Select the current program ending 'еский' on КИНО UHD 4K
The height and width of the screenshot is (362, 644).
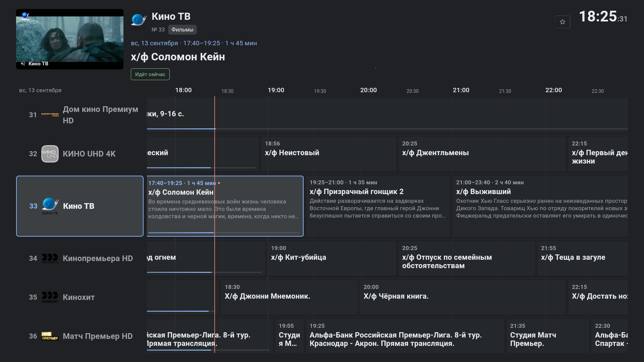pyautogui.click(x=203, y=154)
